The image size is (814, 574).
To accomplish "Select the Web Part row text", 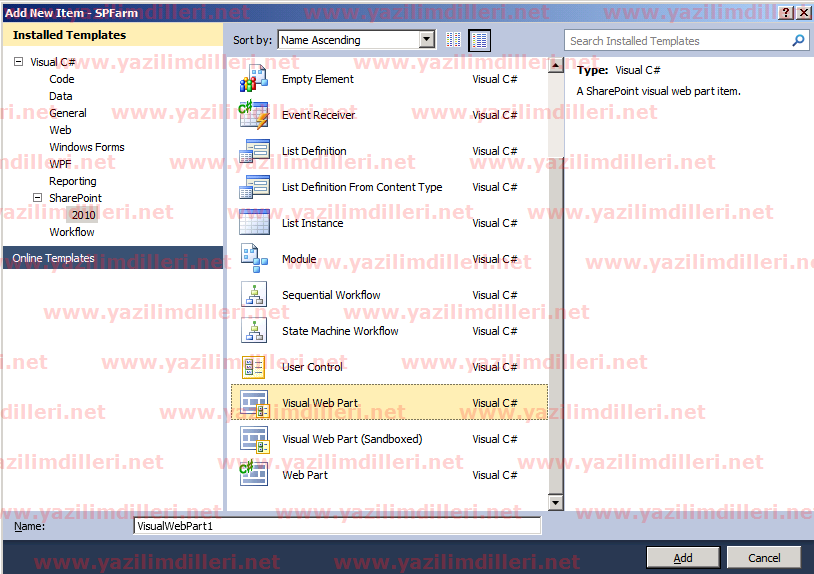I will click(x=305, y=475).
